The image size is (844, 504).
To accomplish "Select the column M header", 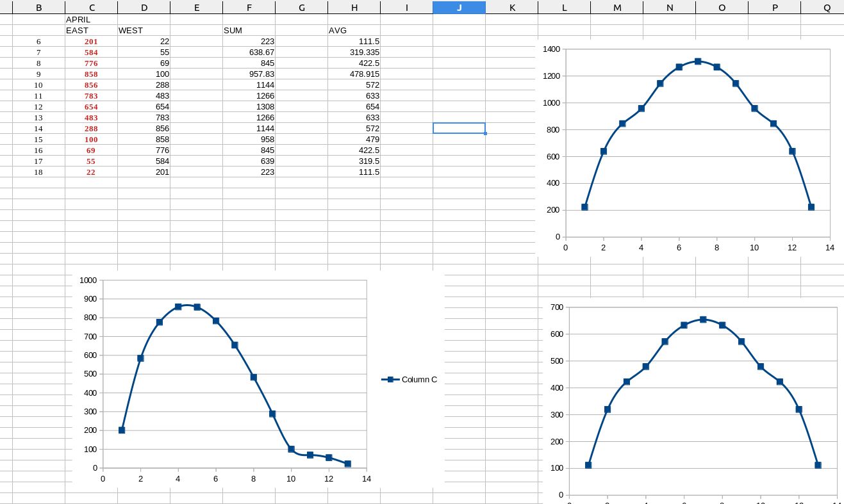I will [617, 8].
